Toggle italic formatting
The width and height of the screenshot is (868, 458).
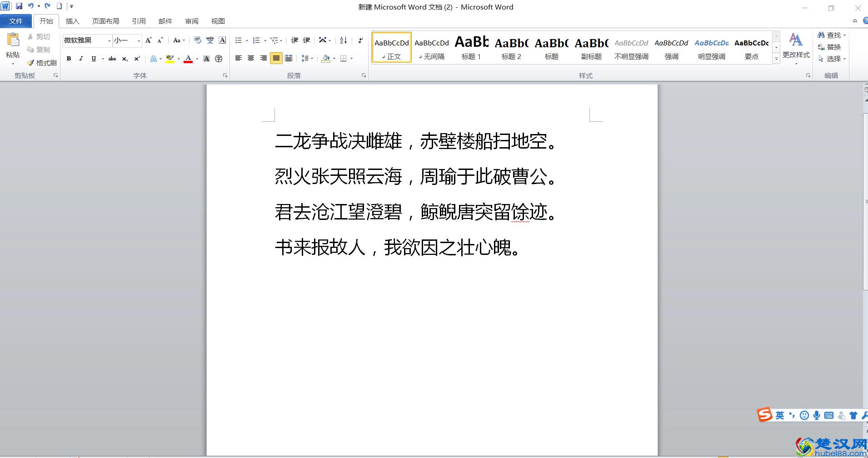pos(81,59)
